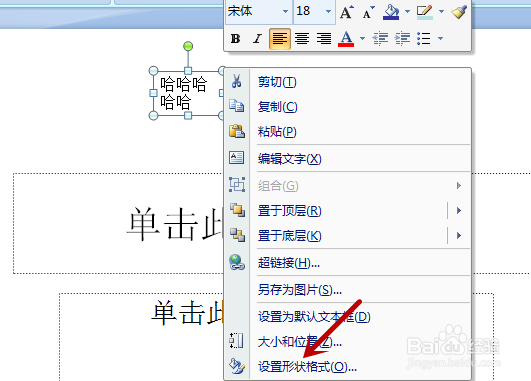The width and height of the screenshot is (531, 381).
Task: Choose 复制(C) from context menu
Action: tap(348, 107)
